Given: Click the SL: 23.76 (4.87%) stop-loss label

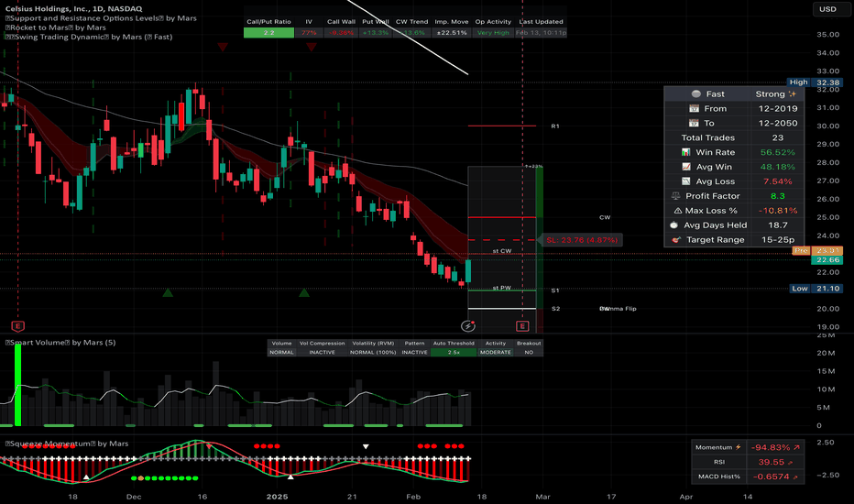Looking at the screenshot, I should (x=582, y=240).
